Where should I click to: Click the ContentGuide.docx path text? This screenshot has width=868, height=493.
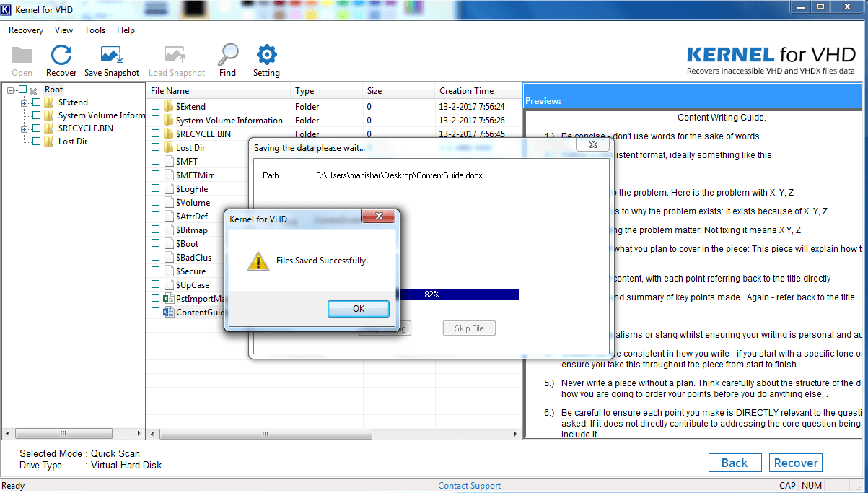point(399,175)
